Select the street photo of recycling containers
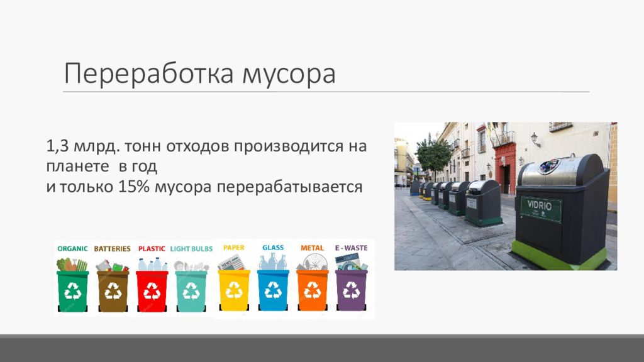This screenshot has width=644, height=362. click(505, 196)
